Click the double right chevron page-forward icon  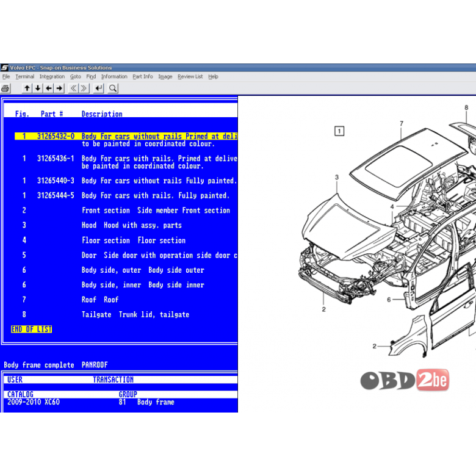(x=84, y=88)
